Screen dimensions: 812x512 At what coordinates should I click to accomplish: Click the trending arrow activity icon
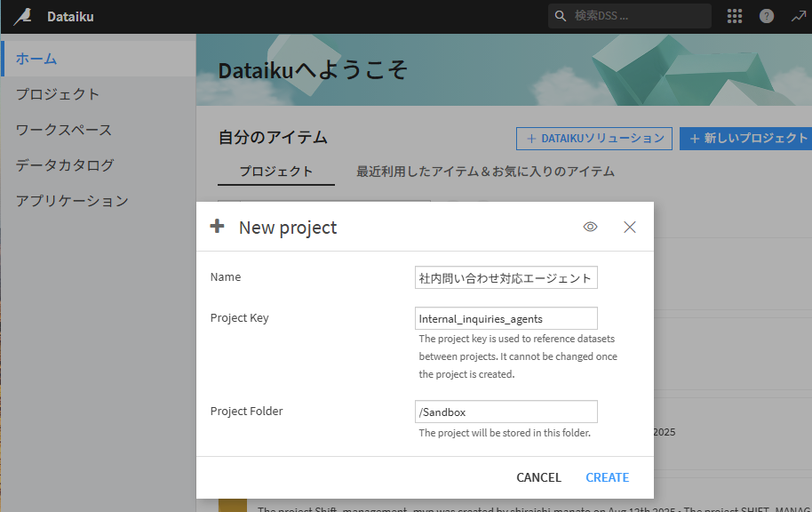798,16
